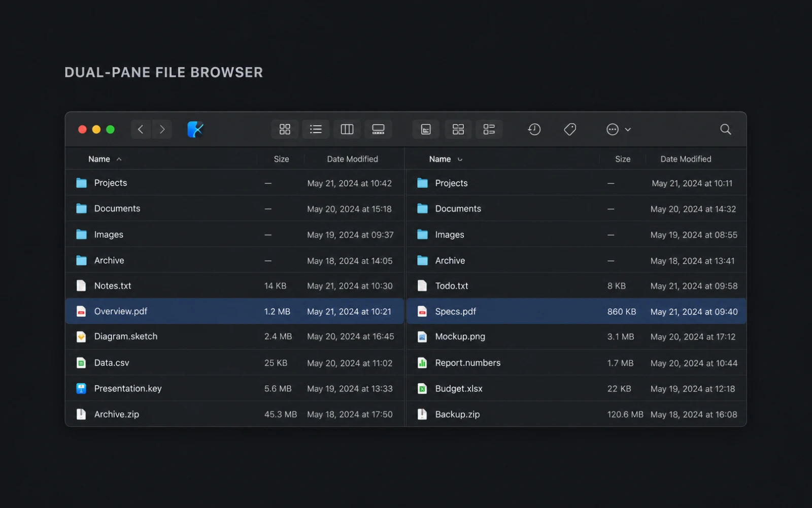Sort right pane by Name column
The image size is (812, 508).
point(440,159)
